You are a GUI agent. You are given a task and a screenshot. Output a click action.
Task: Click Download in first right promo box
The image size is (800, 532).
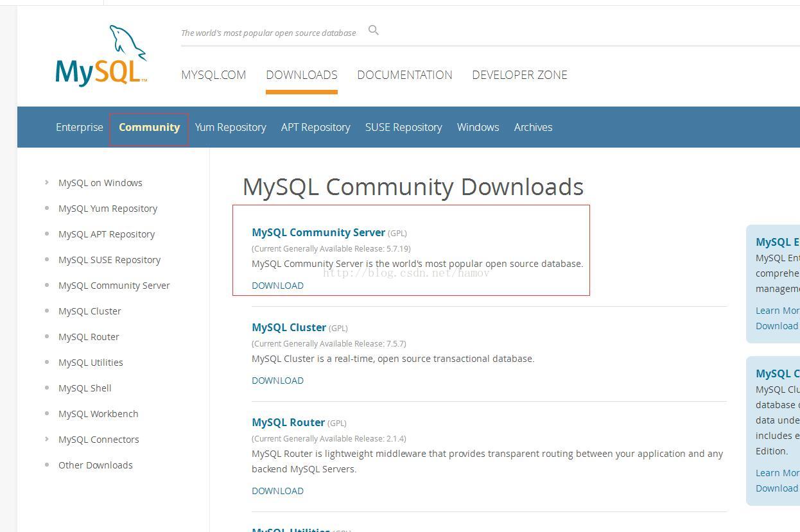[778, 326]
